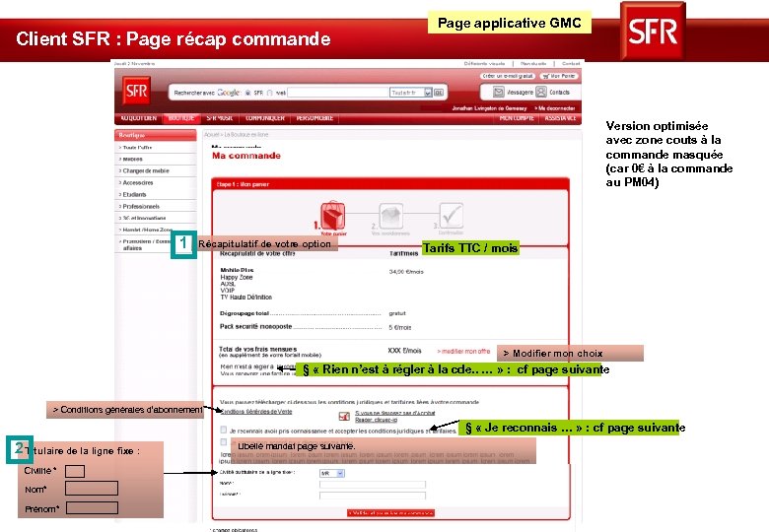The image size is (769, 532).
Task: Click 'La Boutique en ligne' breadcrumb
Action: click(246, 134)
